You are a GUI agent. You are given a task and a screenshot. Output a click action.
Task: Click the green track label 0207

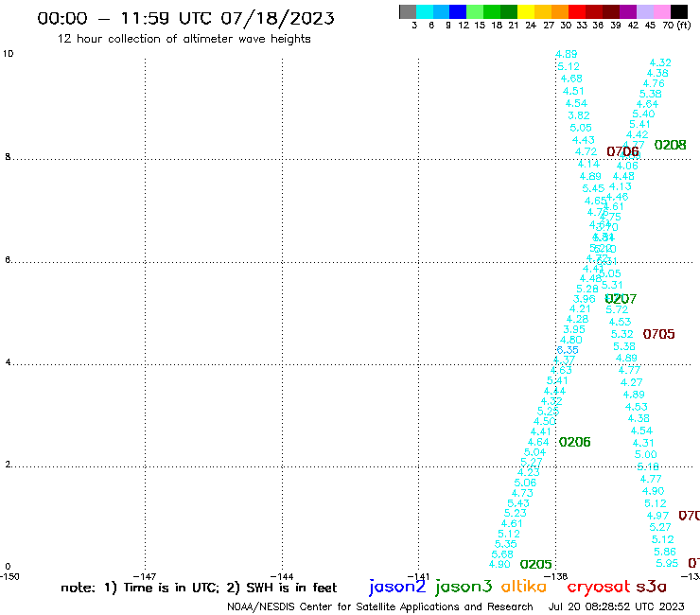621,298
